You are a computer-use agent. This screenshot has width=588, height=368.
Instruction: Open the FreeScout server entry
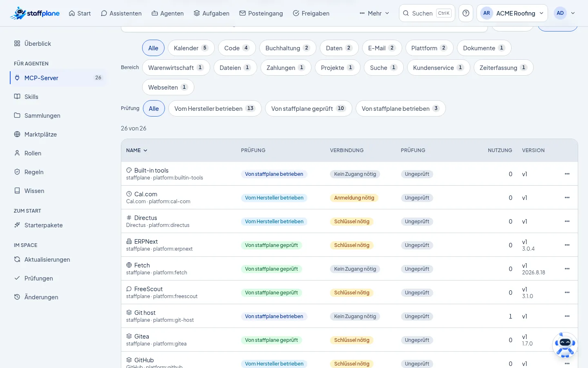coord(148,289)
